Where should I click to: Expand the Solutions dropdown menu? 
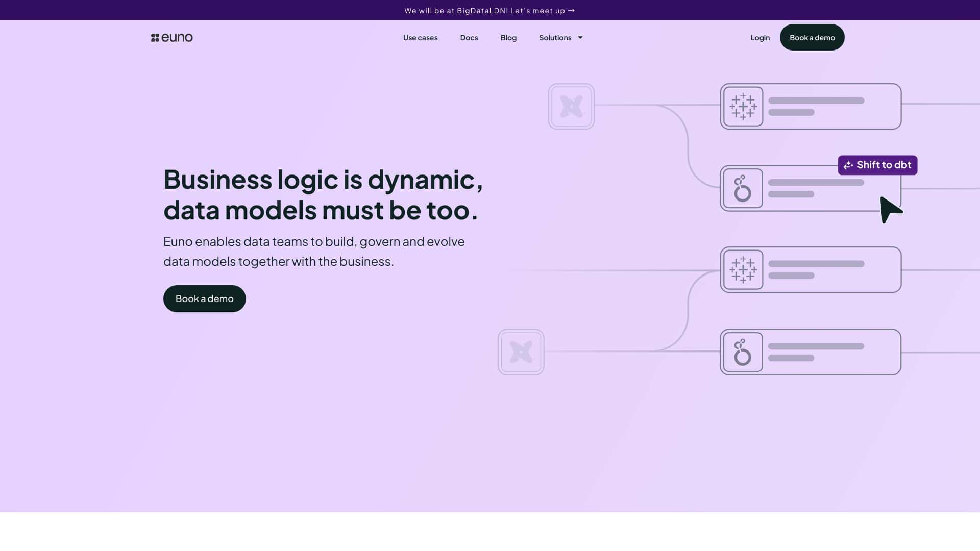point(560,37)
